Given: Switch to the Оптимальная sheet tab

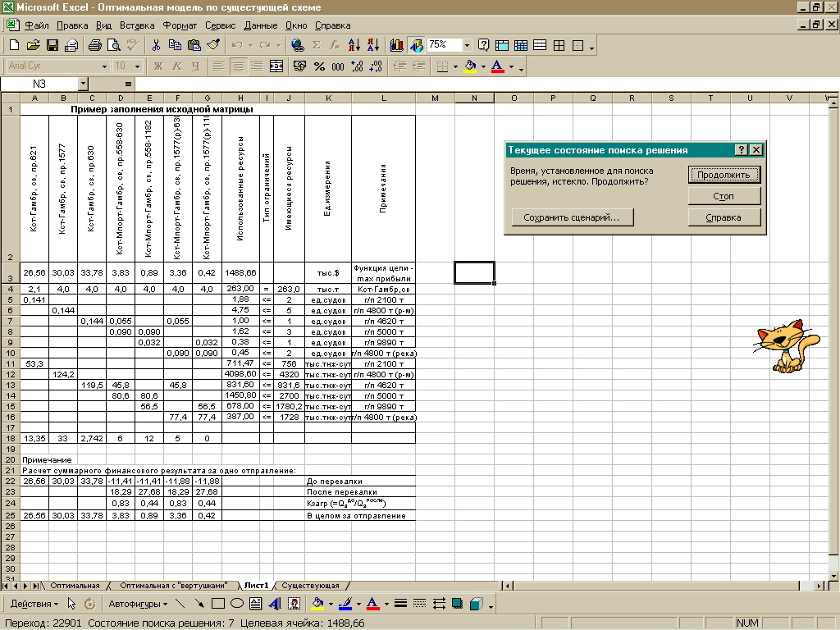Looking at the screenshot, I should [x=75, y=586].
